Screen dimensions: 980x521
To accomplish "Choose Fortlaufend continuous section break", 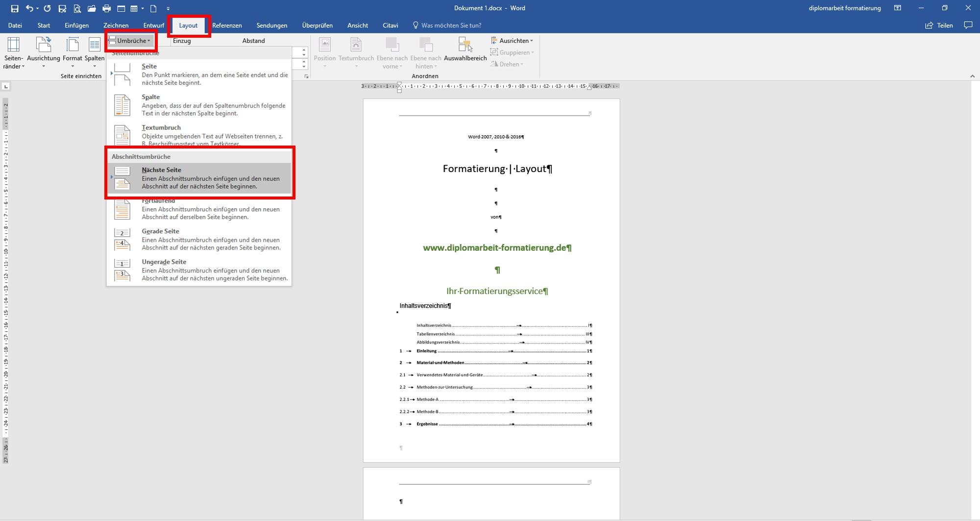I will pyautogui.click(x=199, y=209).
